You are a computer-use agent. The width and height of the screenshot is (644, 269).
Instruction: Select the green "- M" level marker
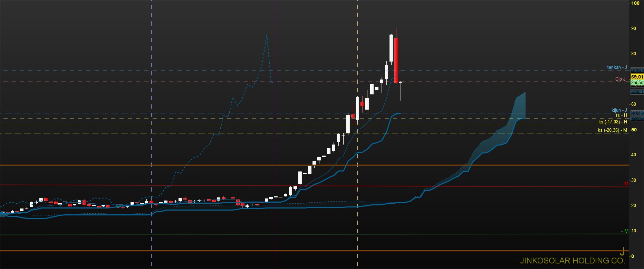625,231
